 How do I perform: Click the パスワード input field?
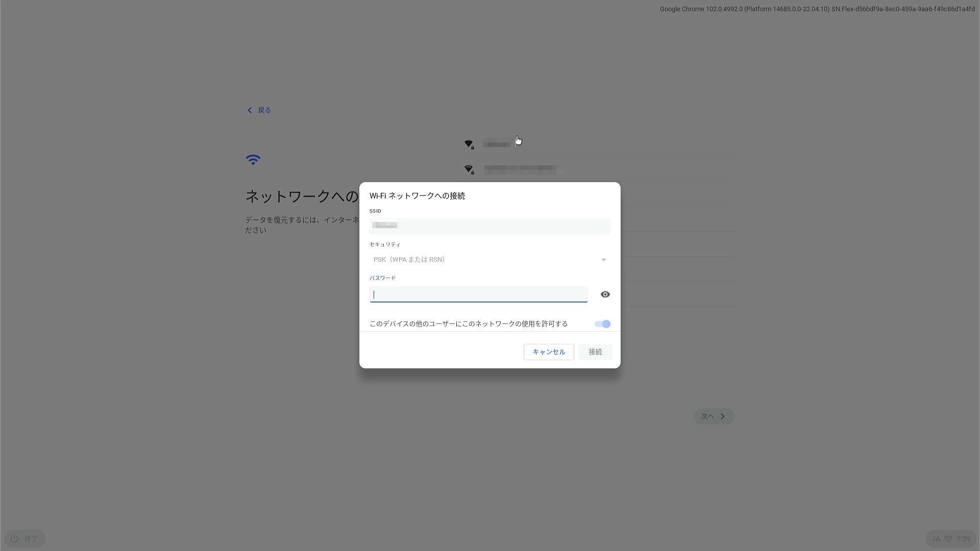coord(478,294)
